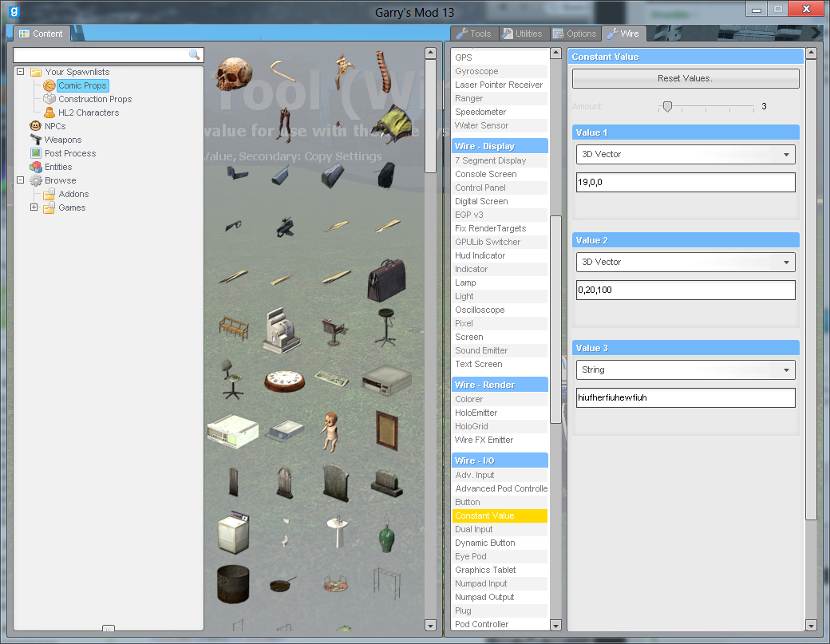Click the NPCs monkey icon

tap(36, 126)
